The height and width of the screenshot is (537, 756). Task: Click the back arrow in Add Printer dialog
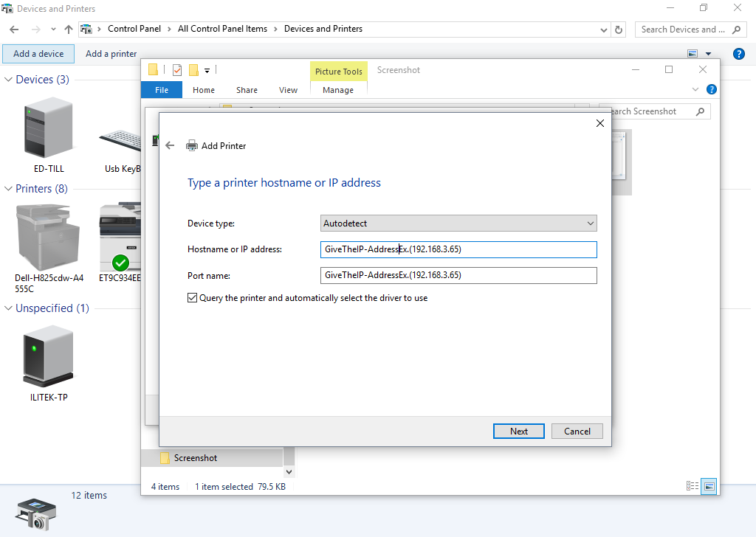point(170,146)
